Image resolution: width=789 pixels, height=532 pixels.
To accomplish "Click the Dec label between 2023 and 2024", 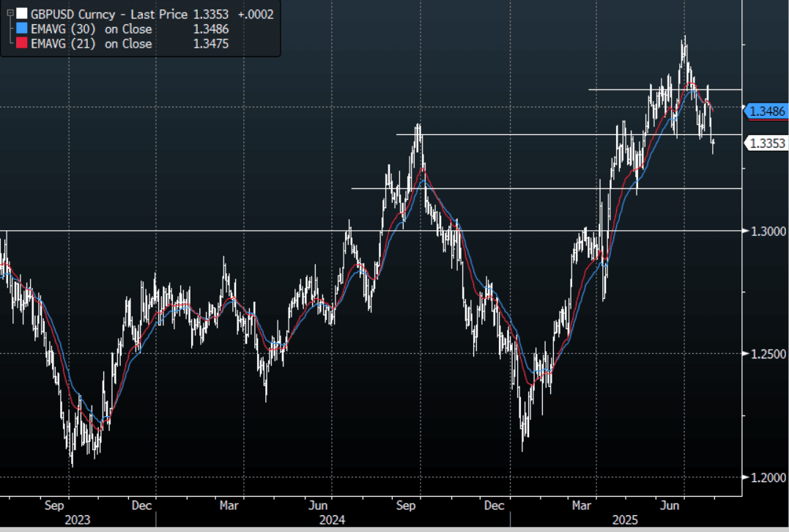I will tap(141, 505).
